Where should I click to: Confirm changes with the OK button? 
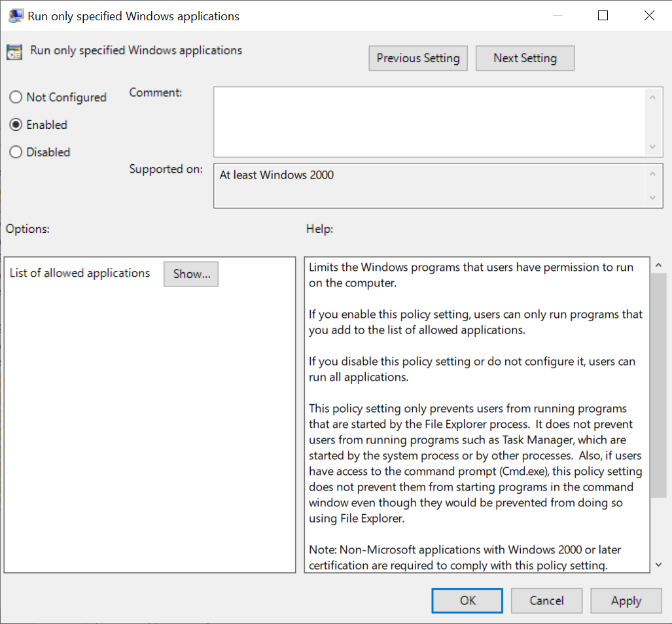click(467, 600)
